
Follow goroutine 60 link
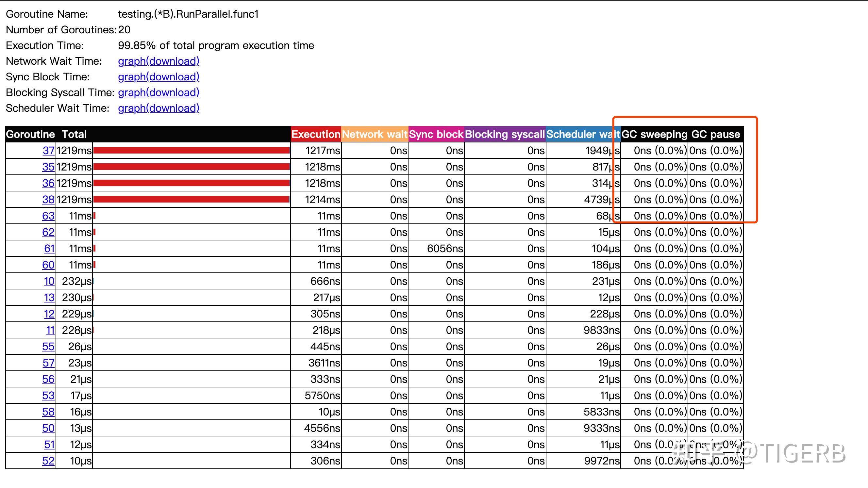point(48,265)
